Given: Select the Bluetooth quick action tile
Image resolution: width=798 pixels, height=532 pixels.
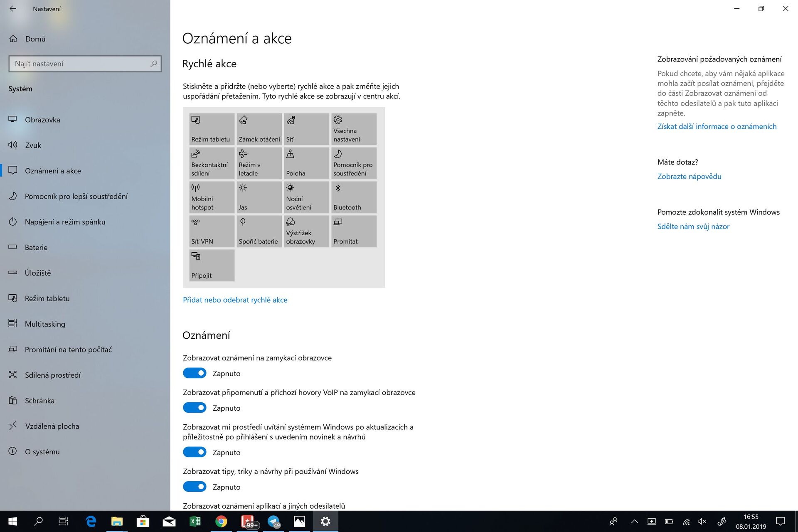Looking at the screenshot, I should coord(353,197).
